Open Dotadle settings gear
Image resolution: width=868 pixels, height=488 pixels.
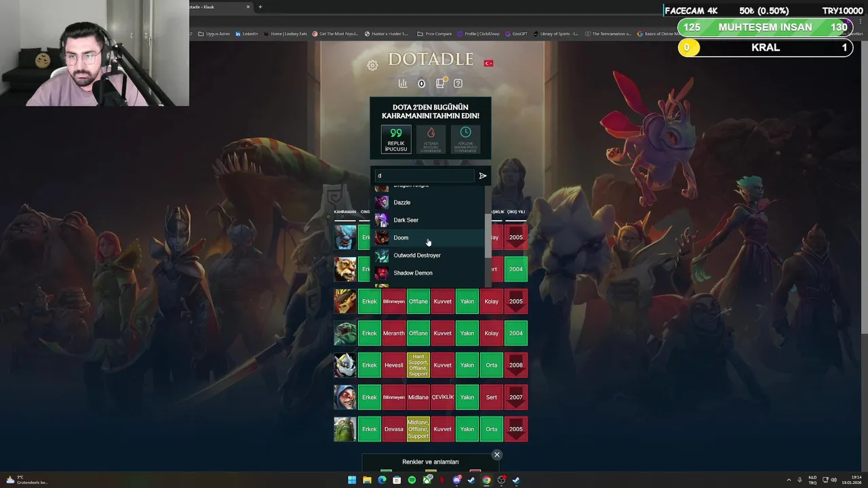[x=372, y=65]
